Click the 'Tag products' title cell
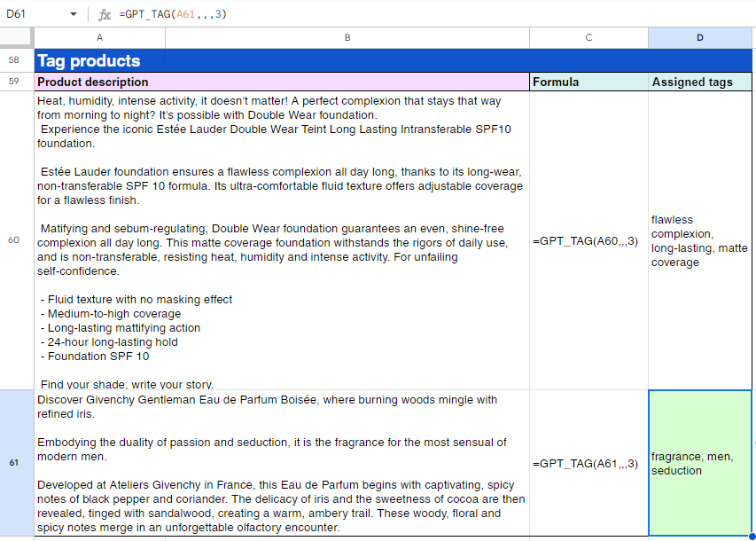The image size is (756, 541). click(x=393, y=61)
